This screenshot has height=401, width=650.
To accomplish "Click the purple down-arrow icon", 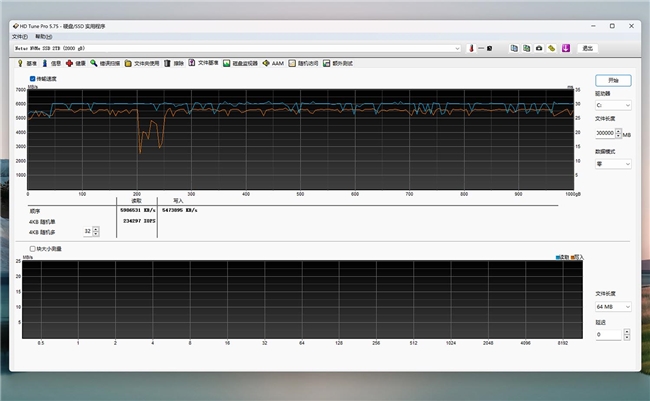I will [x=566, y=49].
